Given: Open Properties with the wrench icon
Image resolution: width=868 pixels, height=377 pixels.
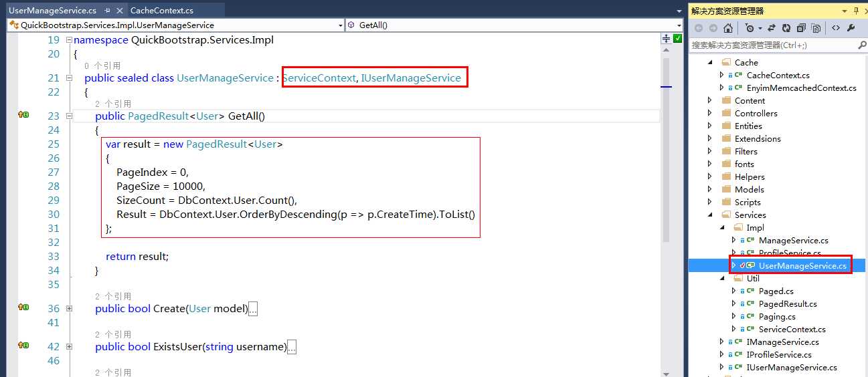Looking at the screenshot, I should click(x=851, y=28).
